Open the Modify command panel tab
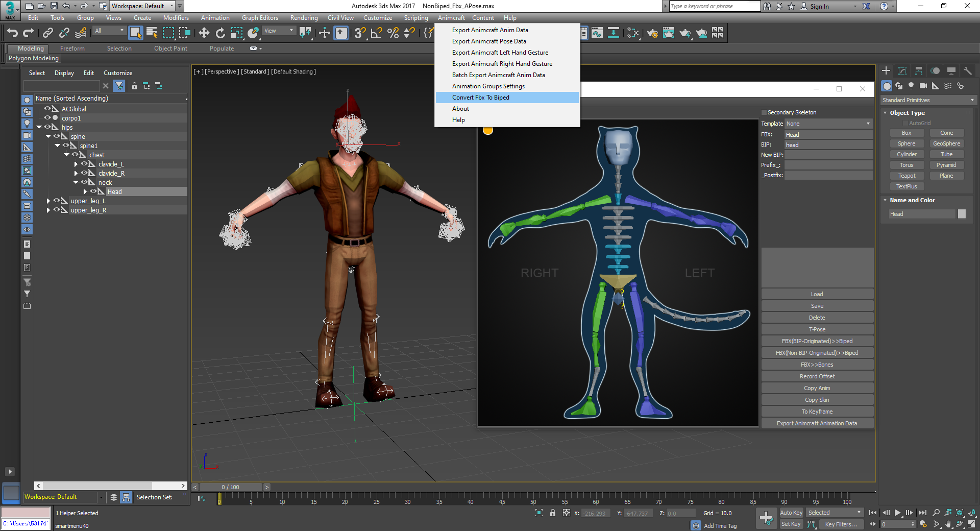Image resolution: width=980 pixels, height=531 pixels. (902, 71)
